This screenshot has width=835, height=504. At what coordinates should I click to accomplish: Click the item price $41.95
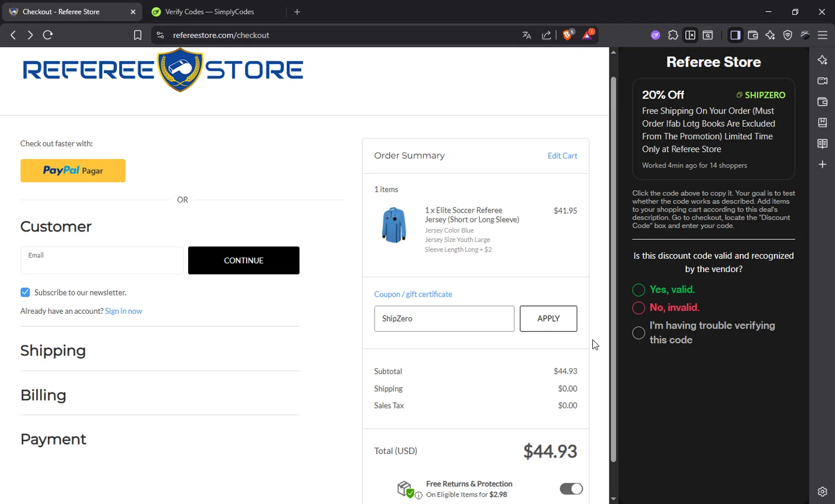566,211
